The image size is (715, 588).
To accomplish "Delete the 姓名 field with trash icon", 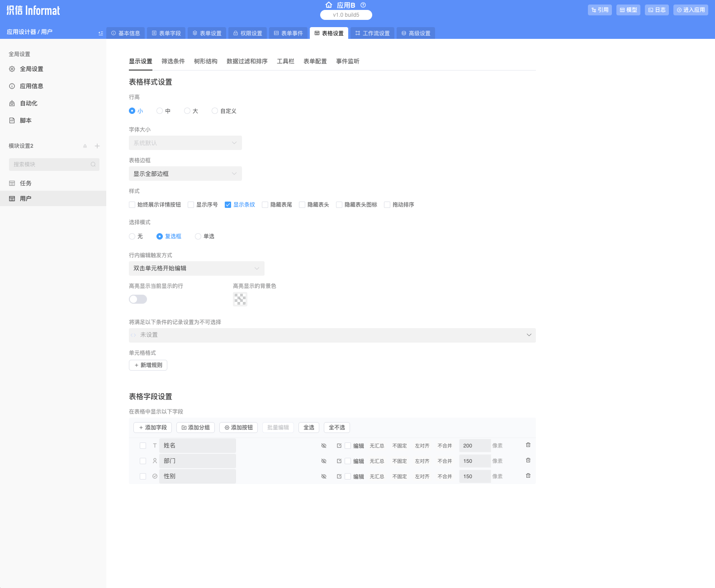I will point(528,445).
